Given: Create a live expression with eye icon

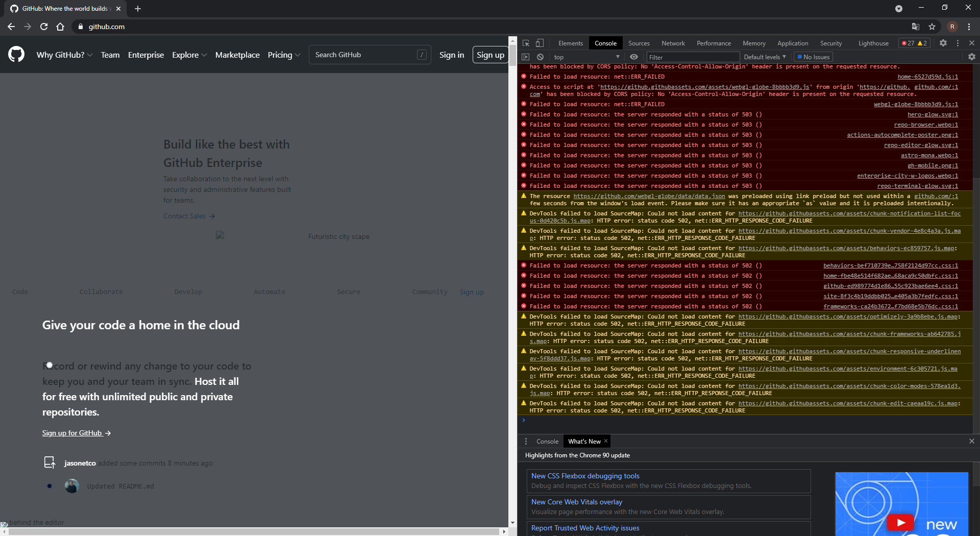Looking at the screenshot, I should pyautogui.click(x=634, y=57).
